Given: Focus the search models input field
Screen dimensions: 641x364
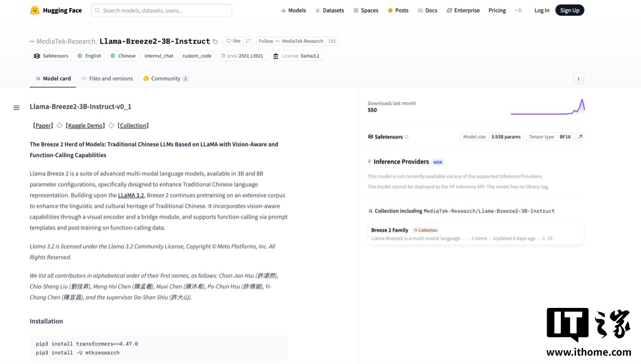Looking at the screenshot, I should coord(162,10).
